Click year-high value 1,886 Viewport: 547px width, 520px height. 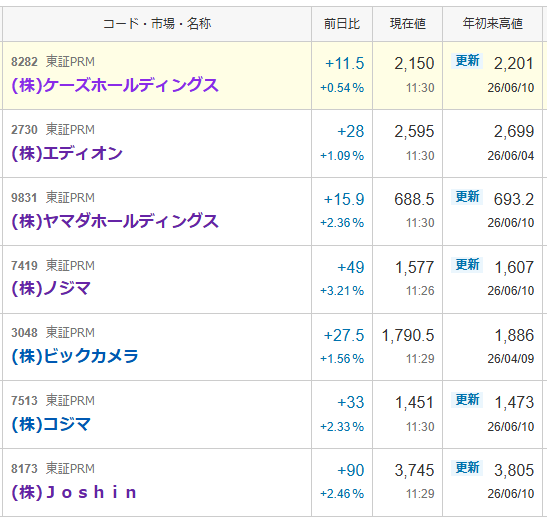tap(514, 336)
